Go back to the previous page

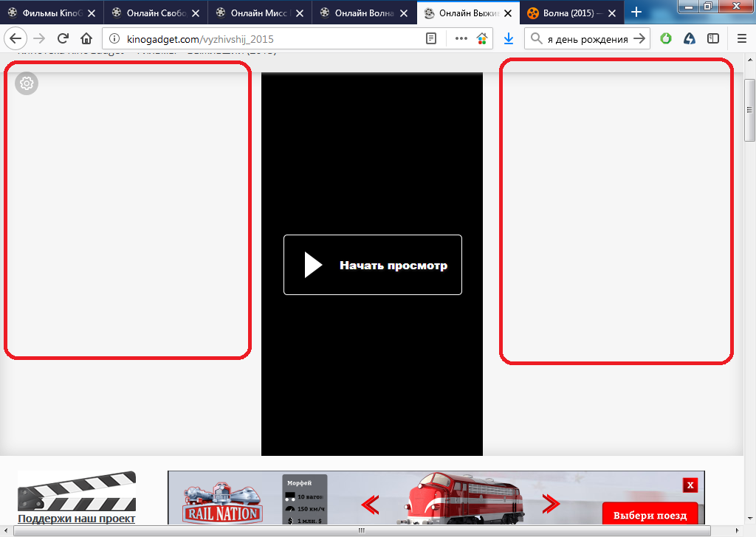coord(16,38)
